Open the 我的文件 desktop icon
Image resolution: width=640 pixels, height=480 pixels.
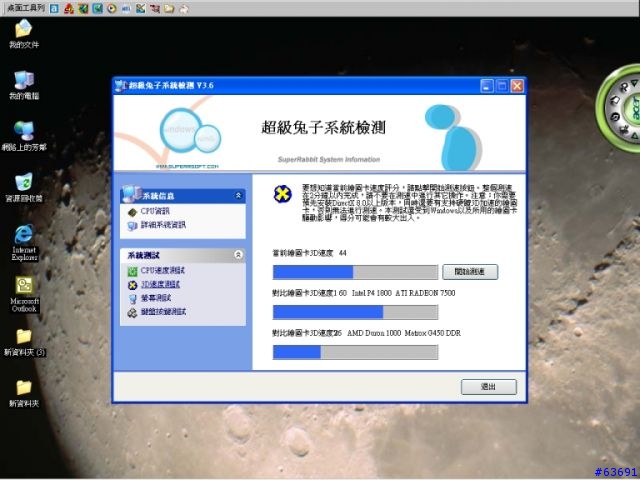tap(24, 34)
